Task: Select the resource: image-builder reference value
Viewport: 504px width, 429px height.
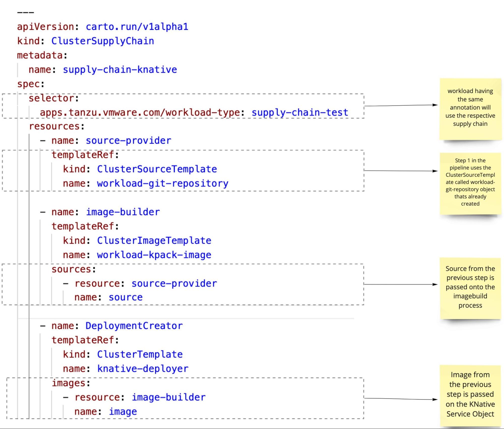Action: click(168, 397)
